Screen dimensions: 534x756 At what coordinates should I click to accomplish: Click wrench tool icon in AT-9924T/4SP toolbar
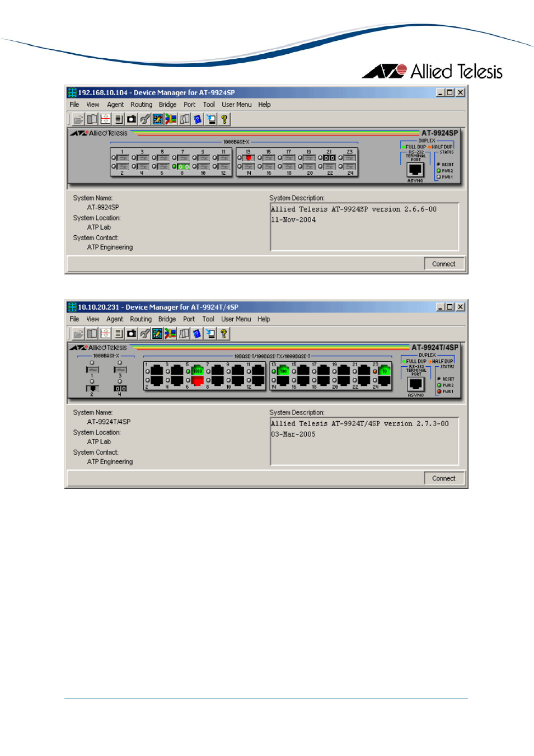[145, 334]
